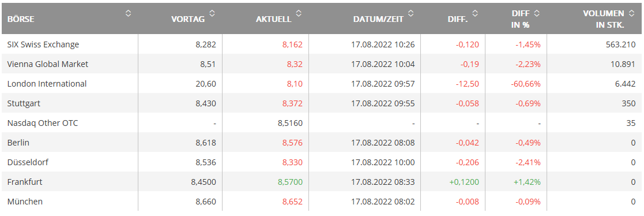Image resolution: width=644 pixels, height=216 pixels.
Task: Select the München exchange row
Action: pyautogui.click(x=322, y=201)
